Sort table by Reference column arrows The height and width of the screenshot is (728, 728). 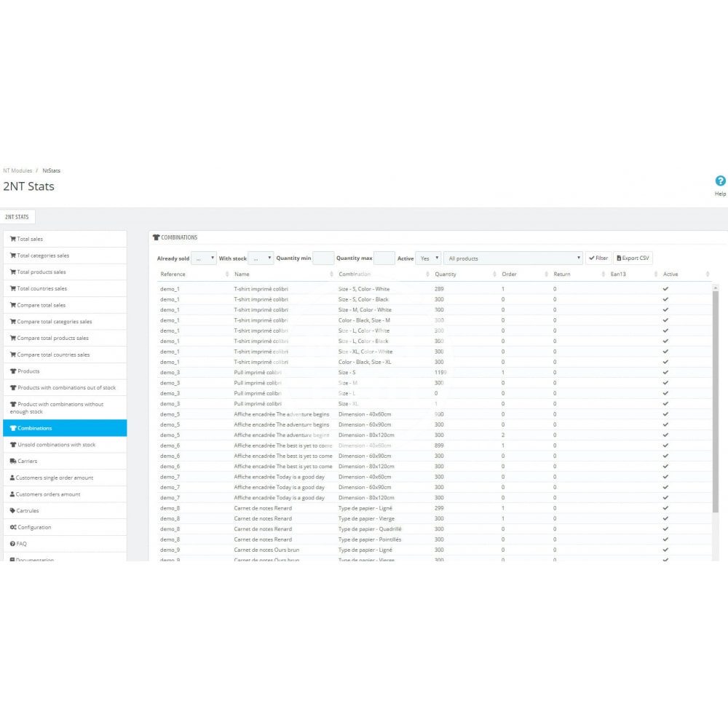coord(227,274)
